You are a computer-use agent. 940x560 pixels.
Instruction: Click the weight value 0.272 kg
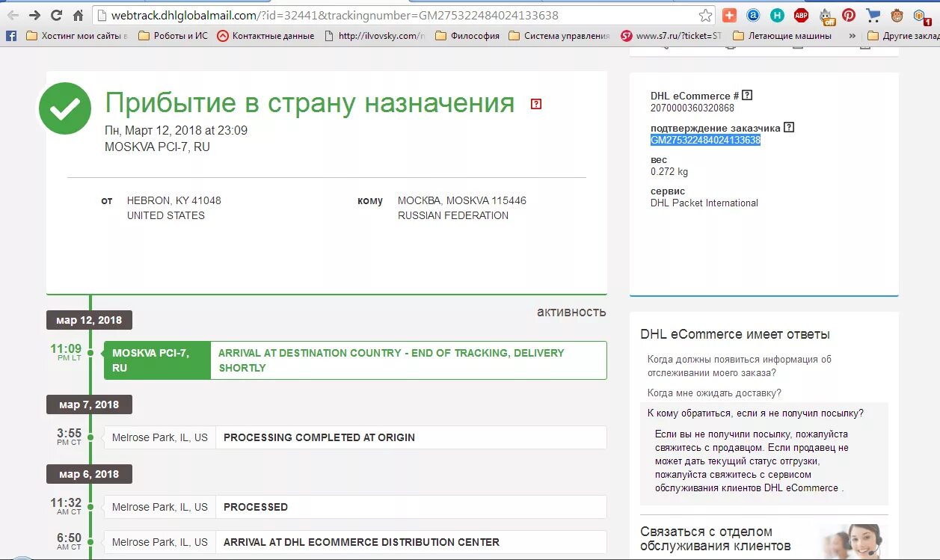tap(669, 171)
